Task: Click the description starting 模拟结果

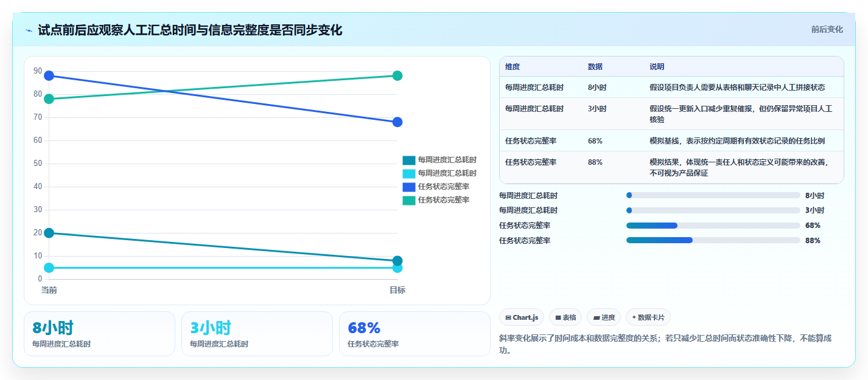Action: coord(739,167)
